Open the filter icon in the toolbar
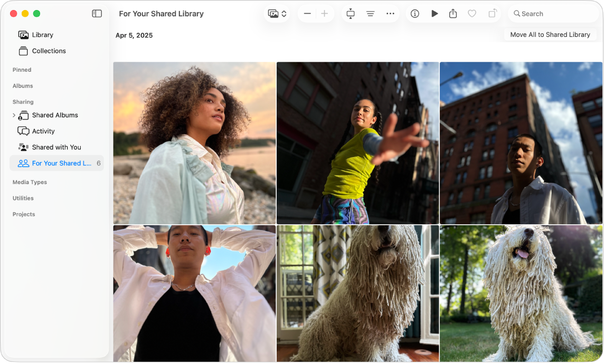This screenshot has height=364, width=604. point(370,13)
